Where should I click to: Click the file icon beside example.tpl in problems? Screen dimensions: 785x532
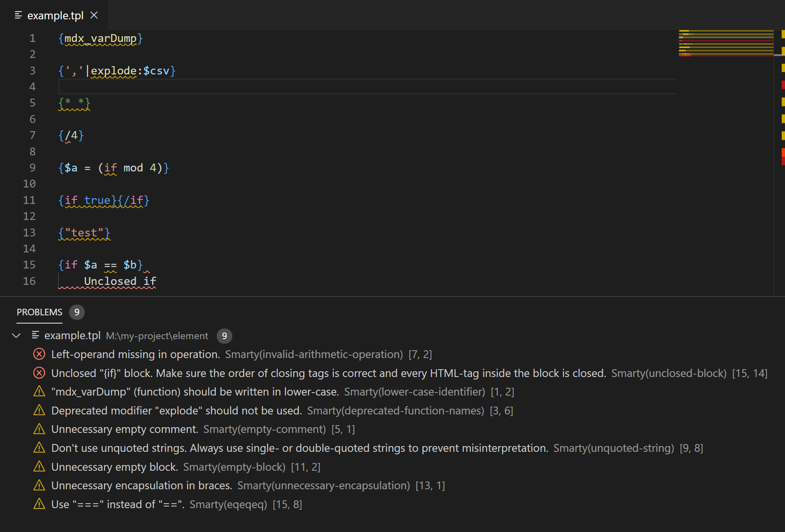[35, 335]
